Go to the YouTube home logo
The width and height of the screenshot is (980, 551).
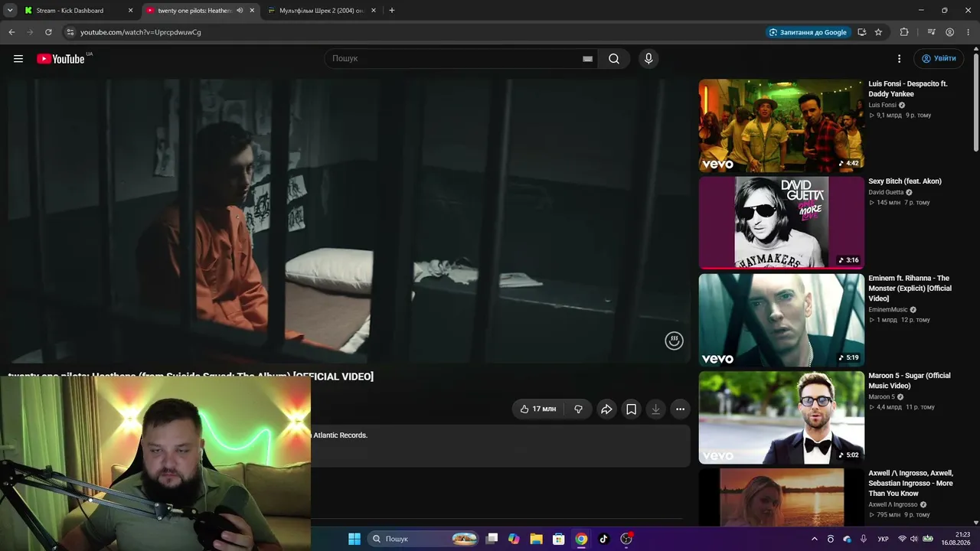tap(60, 59)
